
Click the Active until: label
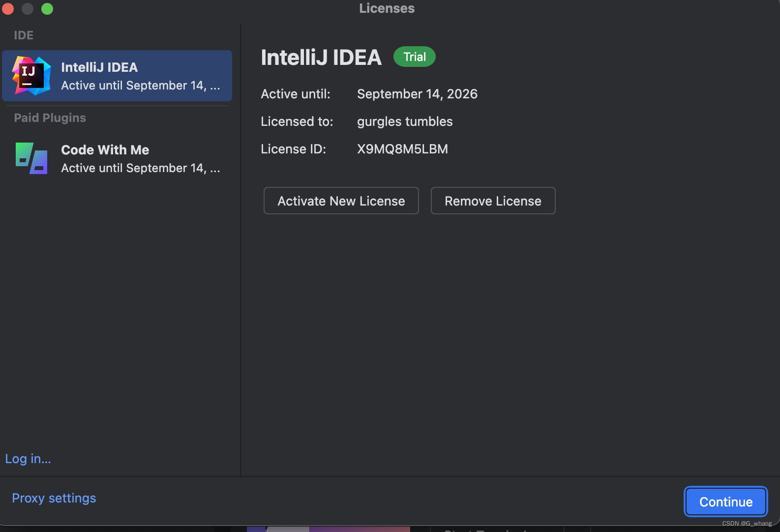click(x=296, y=94)
